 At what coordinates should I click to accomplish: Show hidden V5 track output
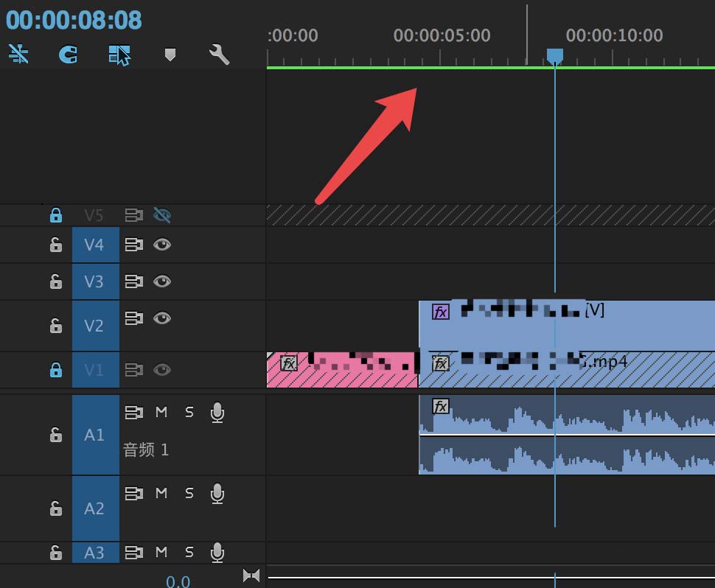pos(162,214)
